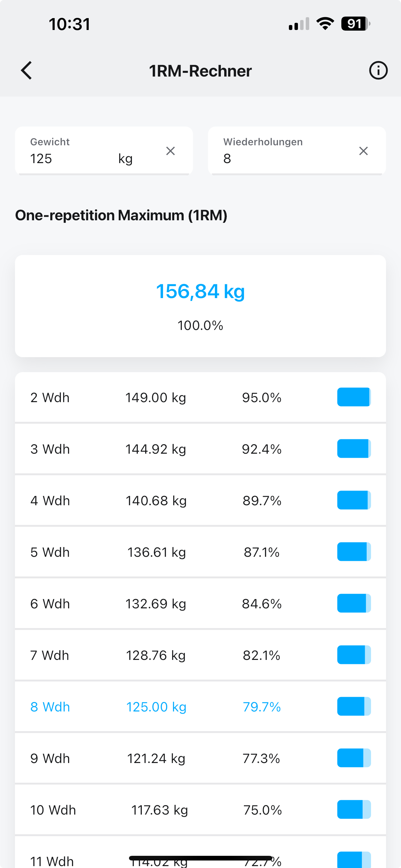
Task: Tap the back arrow icon
Action: [26, 70]
